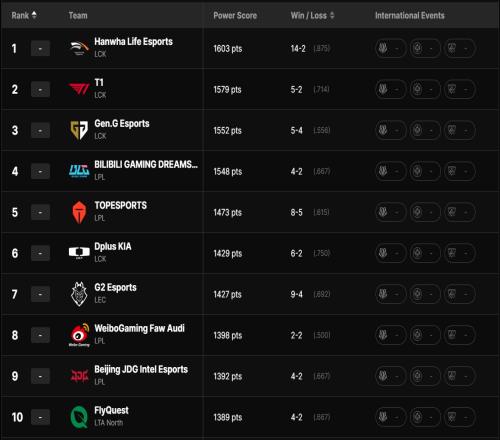Image resolution: width=500 pixels, height=440 pixels.
Task: Click the Beijing JDG red logo
Action: coord(79,376)
